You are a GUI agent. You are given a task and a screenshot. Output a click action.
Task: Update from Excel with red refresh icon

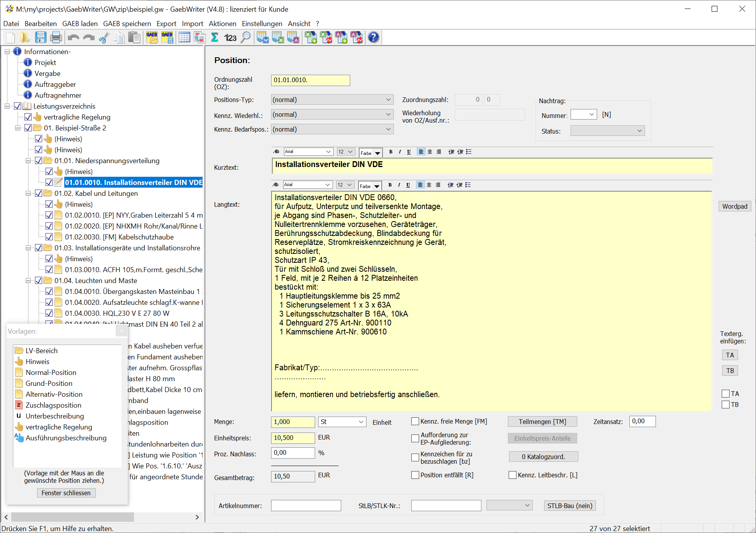coord(326,37)
